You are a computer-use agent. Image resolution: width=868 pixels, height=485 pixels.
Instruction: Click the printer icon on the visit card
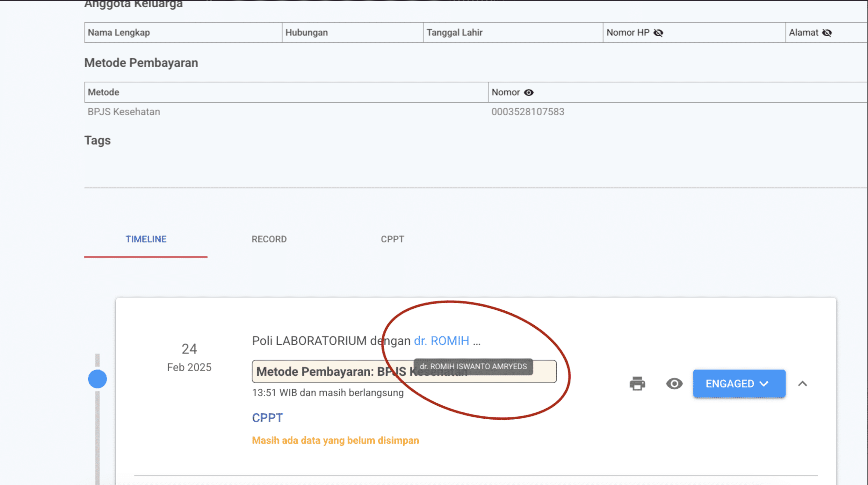tap(637, 384)
